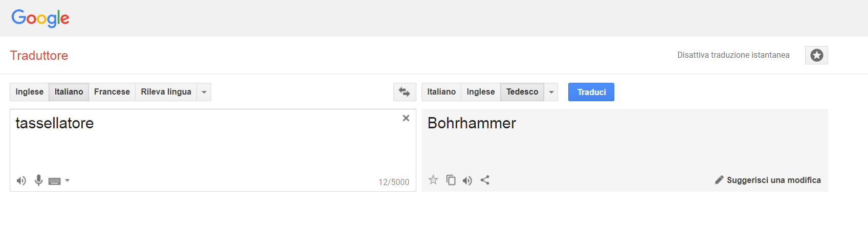Select Inglese as source language
This screenshot has width=868, height=251.
coord(30,92)
